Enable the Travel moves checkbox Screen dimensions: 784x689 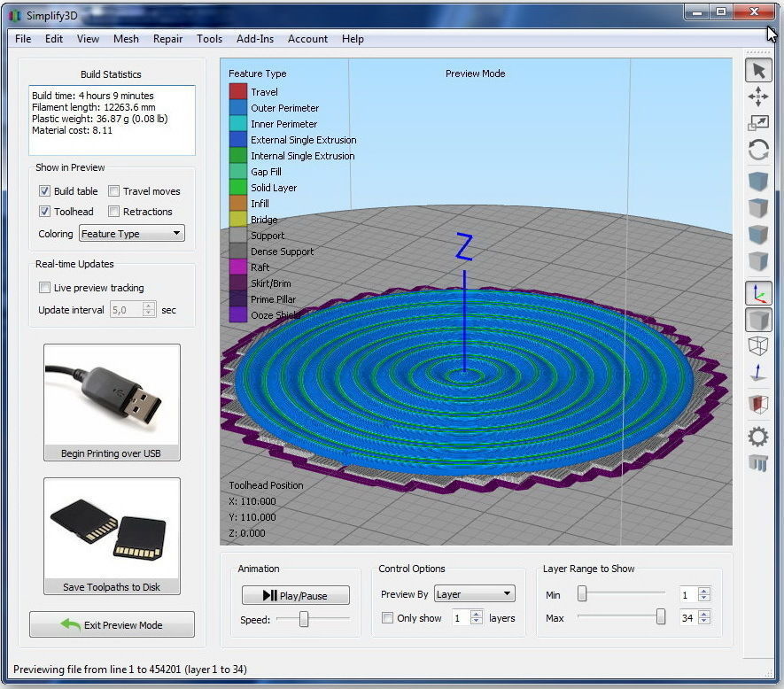pyautogui.click(x=114, y=191)
